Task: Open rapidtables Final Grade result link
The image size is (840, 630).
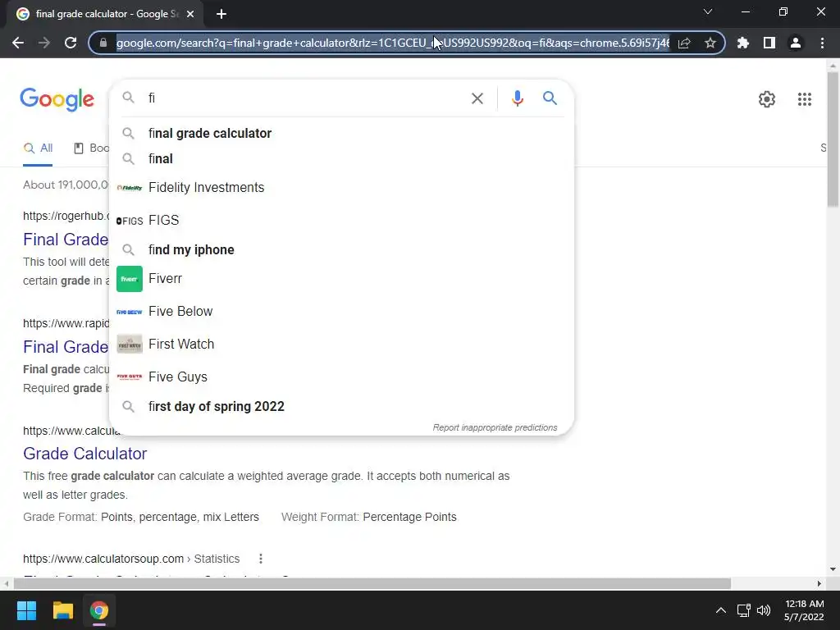Action: pos(66,347)
